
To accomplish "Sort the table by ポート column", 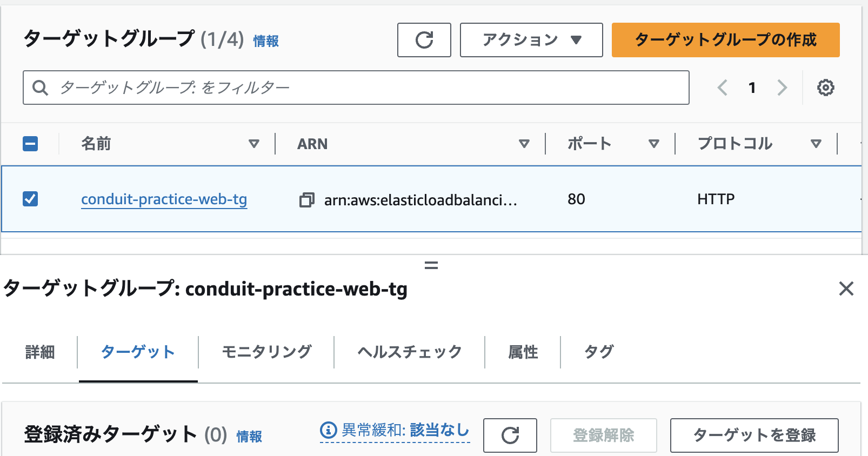I will [x=654, y=144].
